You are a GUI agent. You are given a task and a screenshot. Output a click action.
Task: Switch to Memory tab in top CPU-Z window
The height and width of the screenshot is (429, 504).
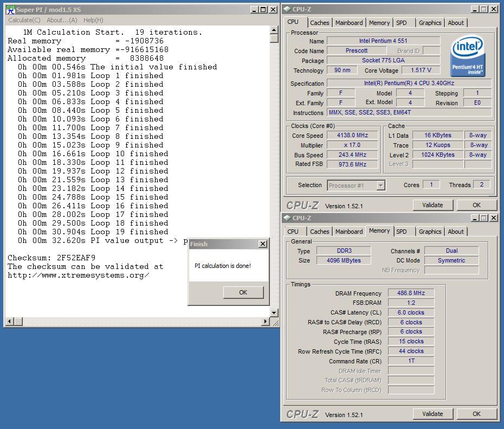(379, 23)
